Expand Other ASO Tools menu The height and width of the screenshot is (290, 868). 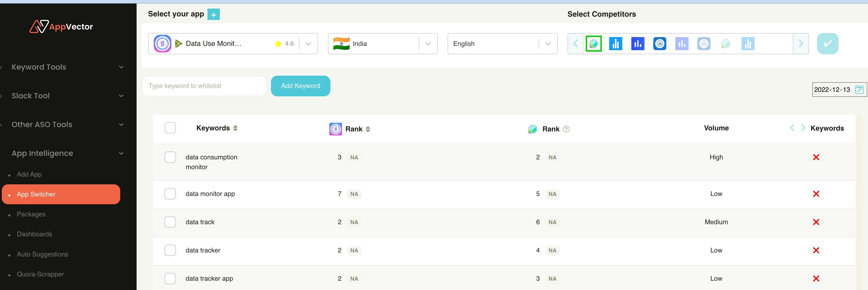67,124
